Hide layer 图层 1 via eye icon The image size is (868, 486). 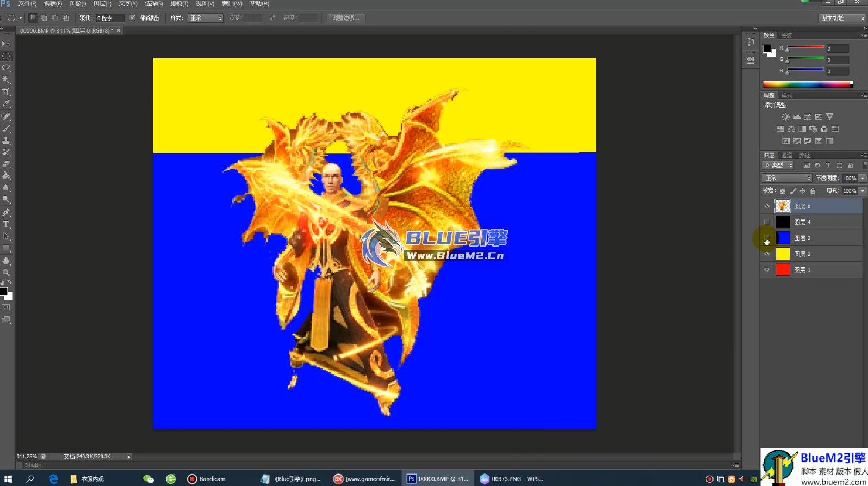(767, 270)
